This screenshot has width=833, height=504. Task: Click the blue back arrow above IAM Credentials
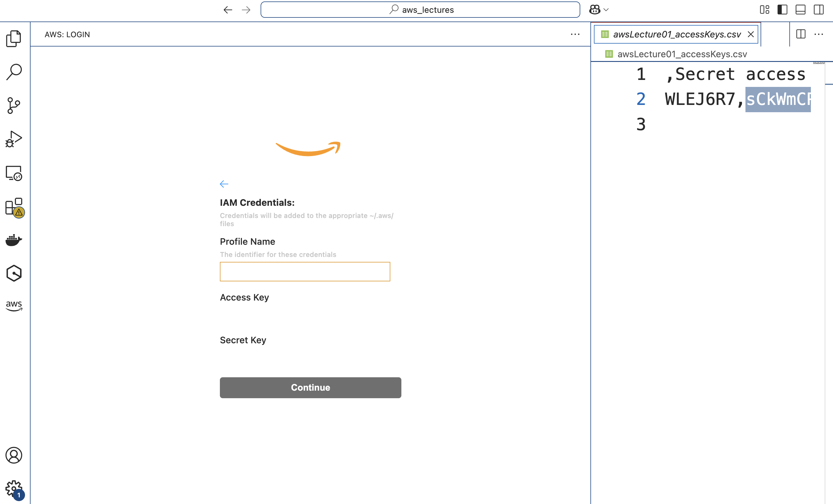pos(224,184)
